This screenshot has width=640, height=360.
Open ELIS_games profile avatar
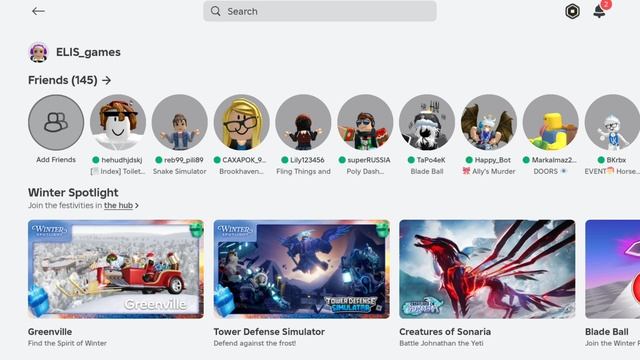click(x=38, y=52)
